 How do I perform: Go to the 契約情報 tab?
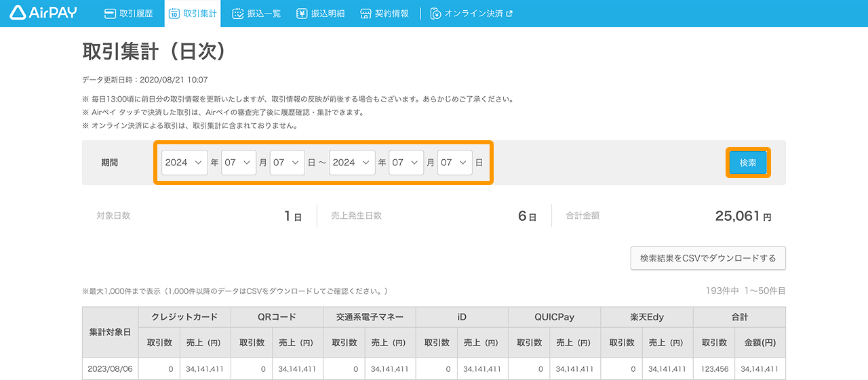click(x=384, y=14)
